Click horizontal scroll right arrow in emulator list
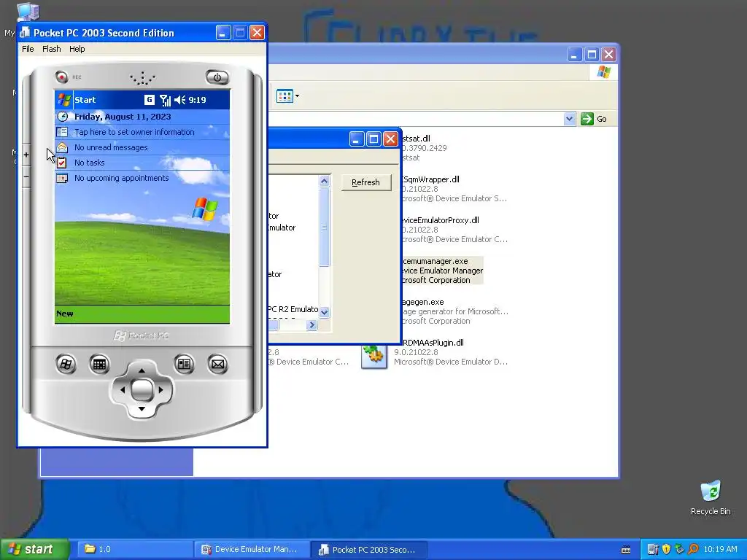The image size is (747, 560). point(311,324)
